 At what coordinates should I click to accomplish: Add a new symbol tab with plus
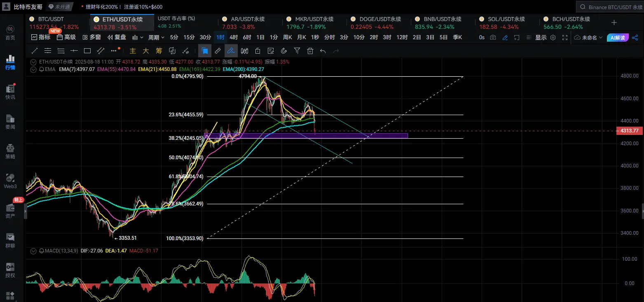pyautogui.click(x=614, y=23)
